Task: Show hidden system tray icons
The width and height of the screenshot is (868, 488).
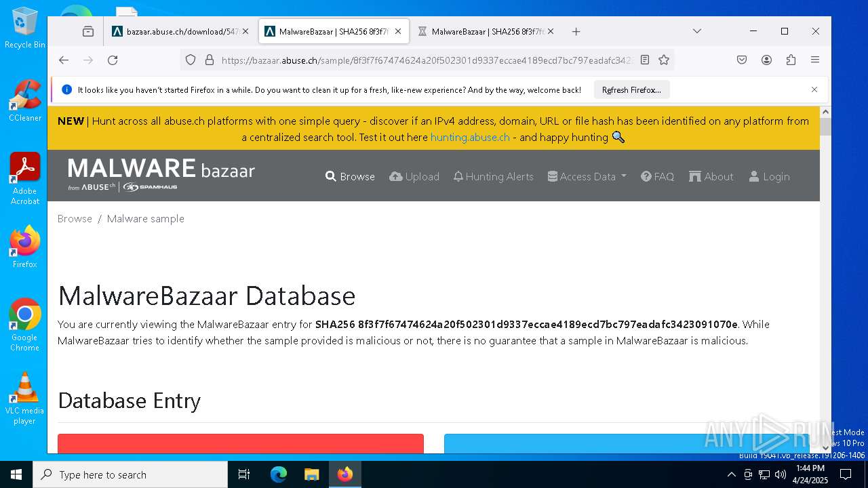Action: [x=731, y=474]
